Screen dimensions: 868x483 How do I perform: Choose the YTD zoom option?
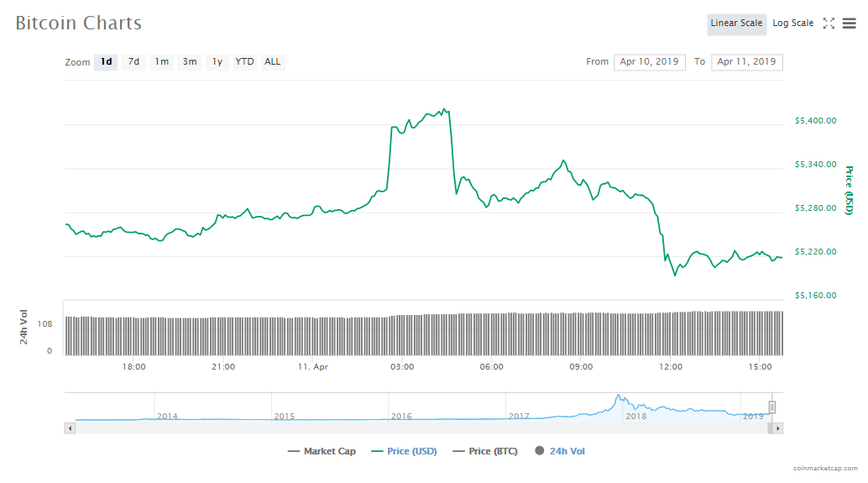click(x=244, y=62)
